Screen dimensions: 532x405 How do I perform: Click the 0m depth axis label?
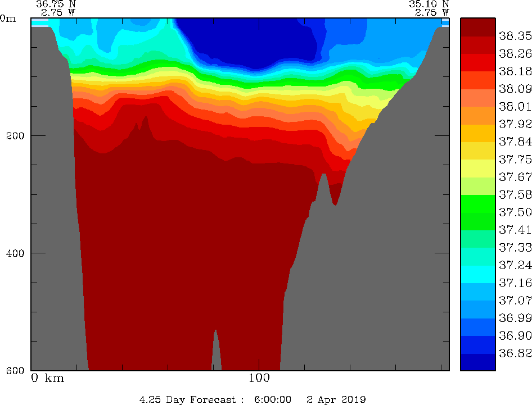click(8, 19)
